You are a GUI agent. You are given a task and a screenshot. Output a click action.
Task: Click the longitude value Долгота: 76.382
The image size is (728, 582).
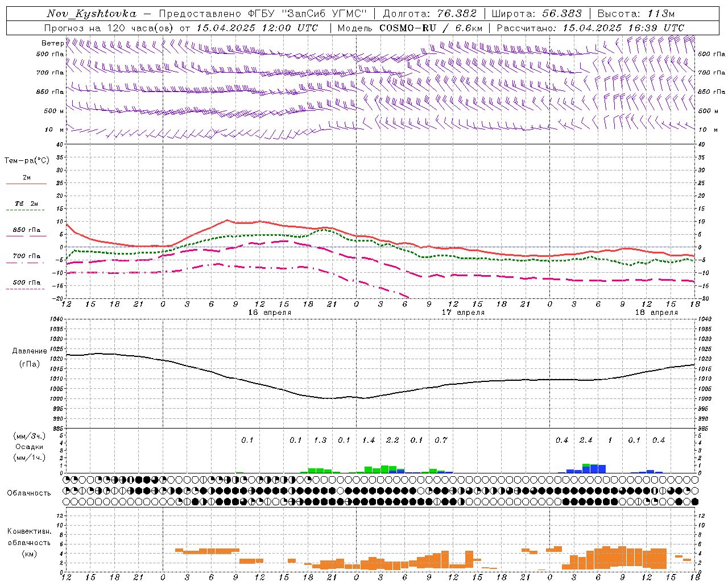click(430, 14)
